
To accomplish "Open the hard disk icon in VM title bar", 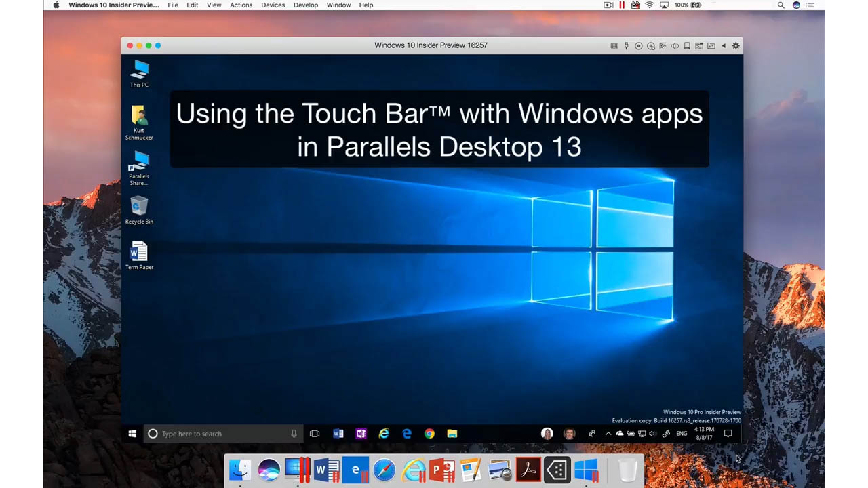I will coord(687,46).
